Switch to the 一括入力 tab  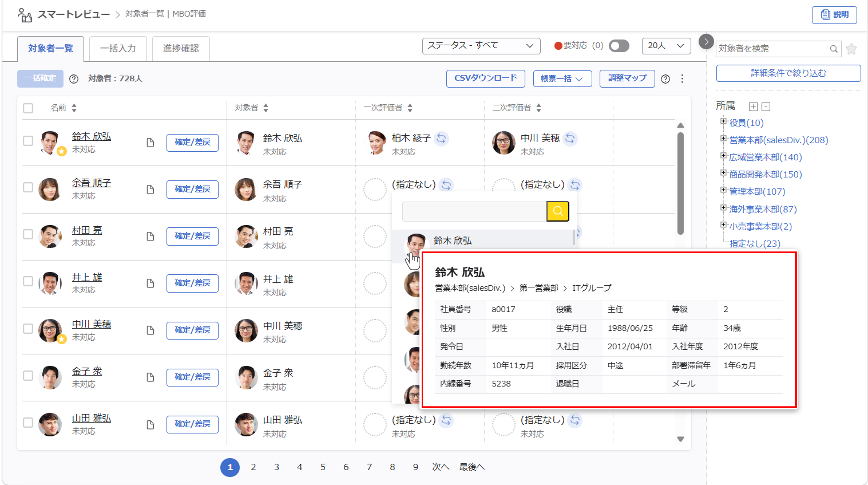click(118, 49)
